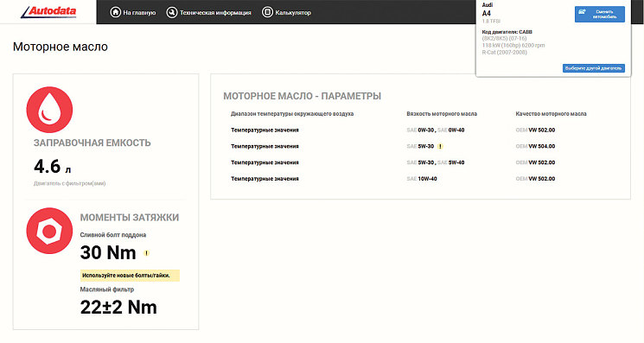The image size is (644, 343).
Task: Click the ЗАПРАВОЧНАЯ ЕМКОСТЬ heading
Action: coord(92,143)
